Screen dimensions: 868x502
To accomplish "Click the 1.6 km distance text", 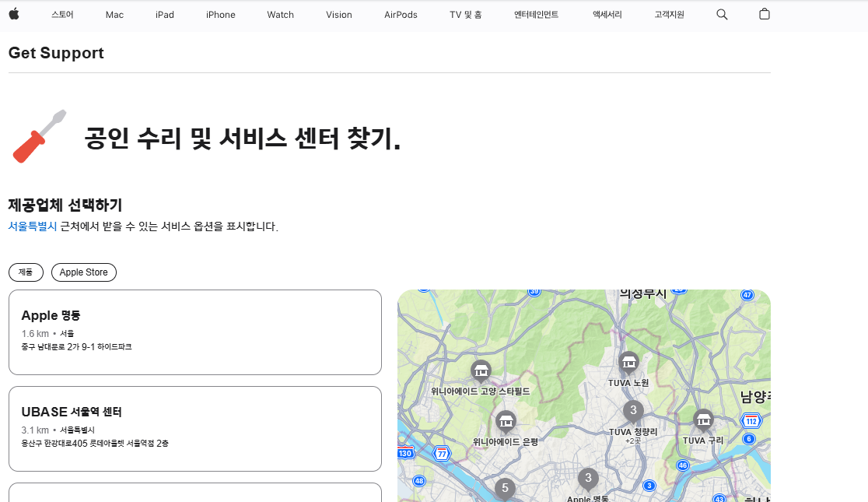I will (36, 334).
